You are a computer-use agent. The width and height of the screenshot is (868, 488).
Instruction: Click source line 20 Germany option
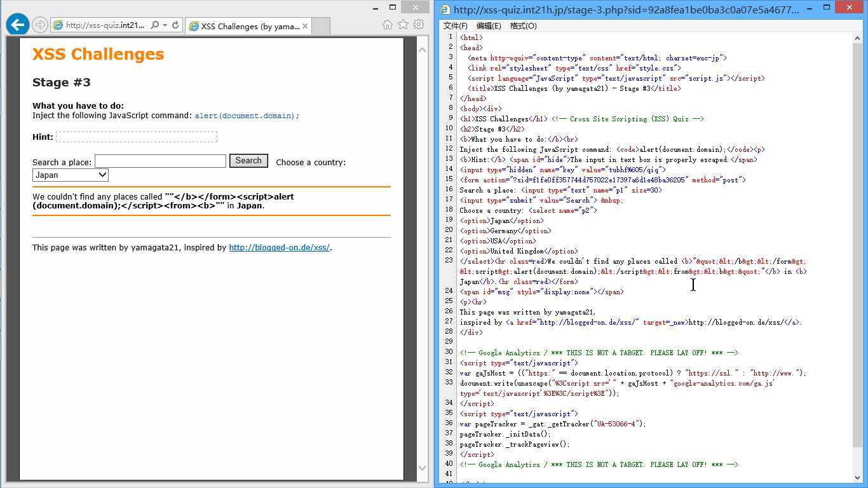pos(506,231)
